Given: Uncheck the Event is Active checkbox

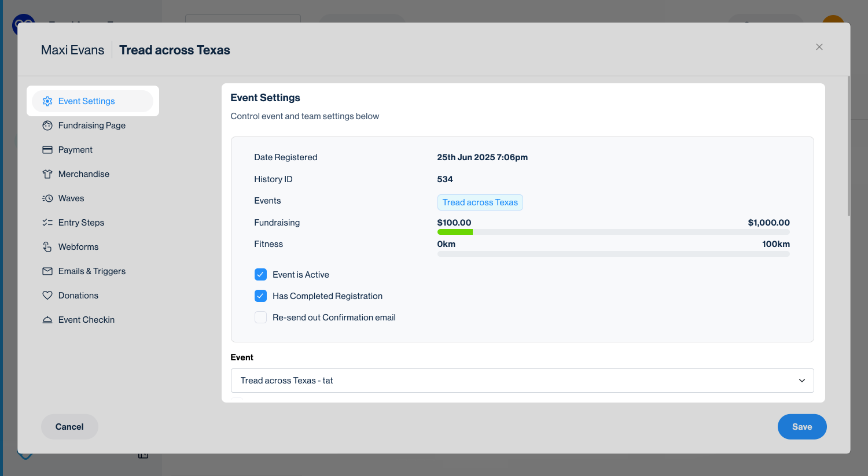Looking at the screenshot, I should pos(260,275).
